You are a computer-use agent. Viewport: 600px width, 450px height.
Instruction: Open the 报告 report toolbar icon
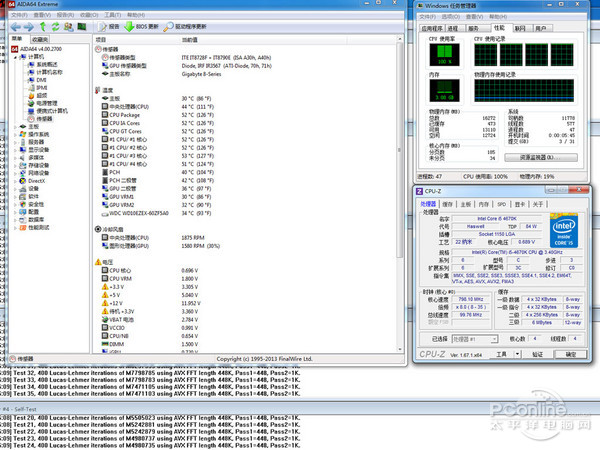click(108, 28)
